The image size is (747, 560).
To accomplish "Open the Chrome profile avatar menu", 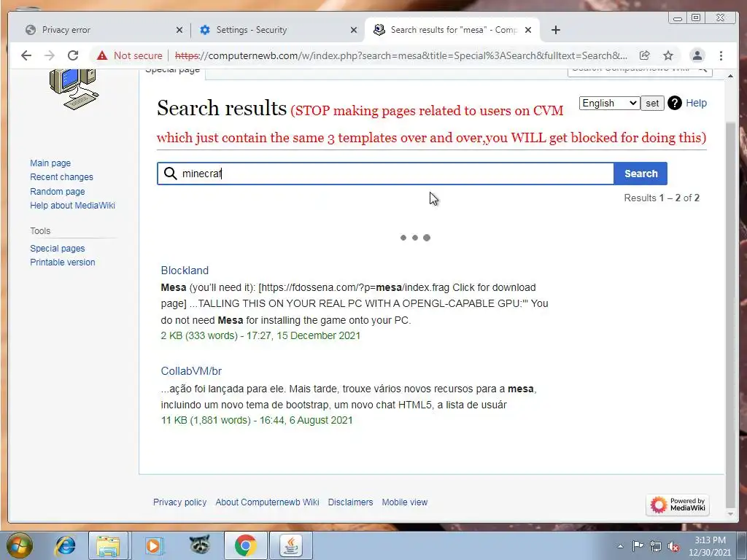I will pos(697,55).
